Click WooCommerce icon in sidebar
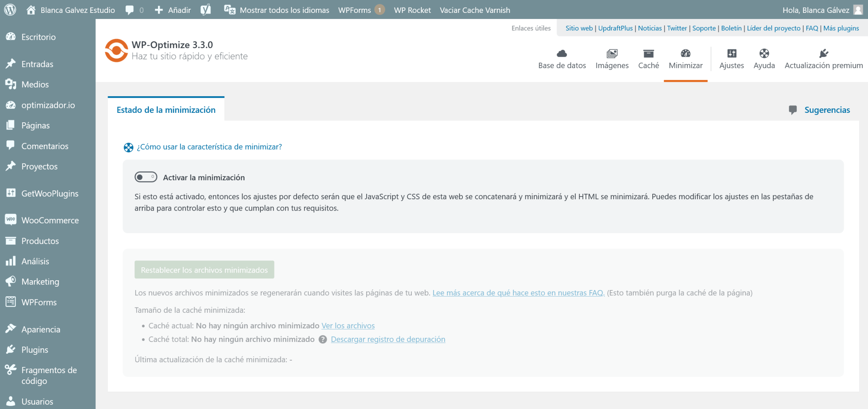 pyautogui.click(x=11, y=220)
